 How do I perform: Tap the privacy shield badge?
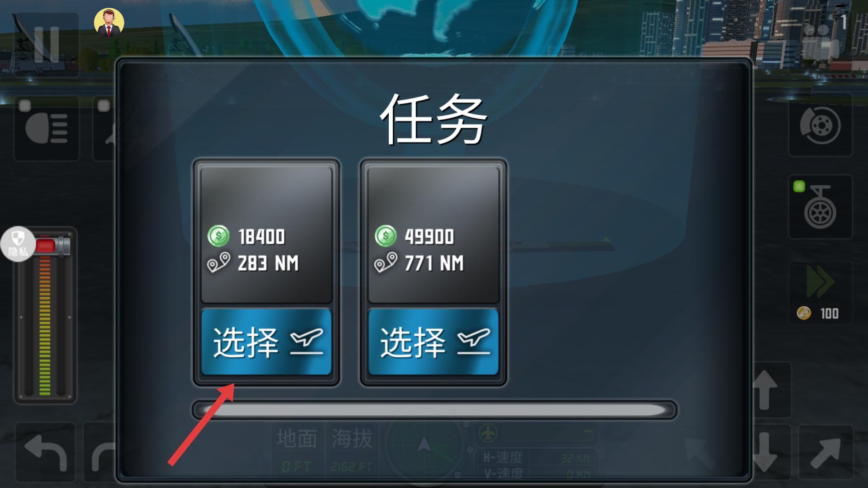[x=18, y=244]
